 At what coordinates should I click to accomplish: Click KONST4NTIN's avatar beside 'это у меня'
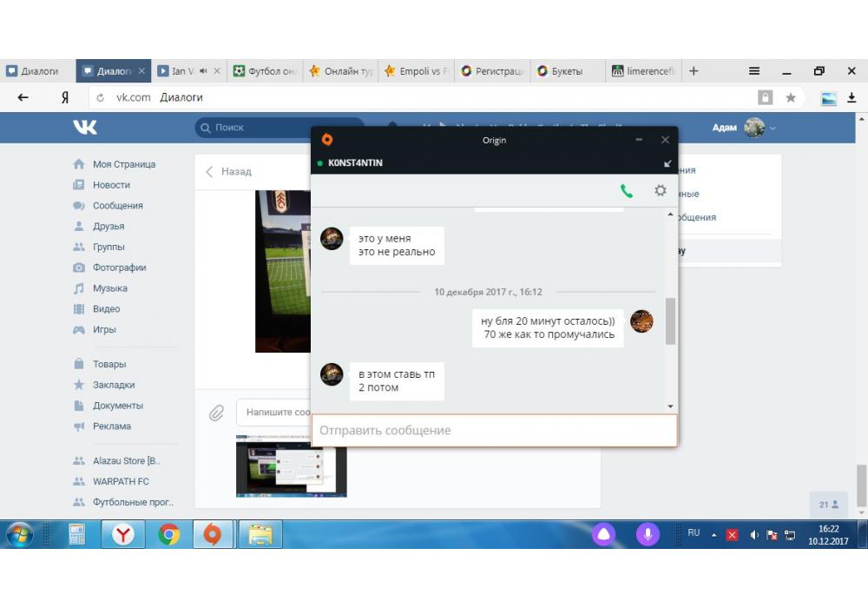click(332, 239)
